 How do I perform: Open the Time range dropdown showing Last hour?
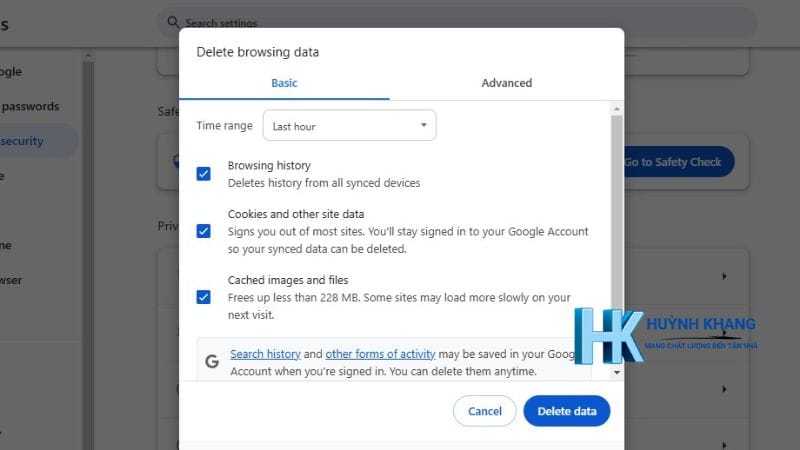(349, 126)
